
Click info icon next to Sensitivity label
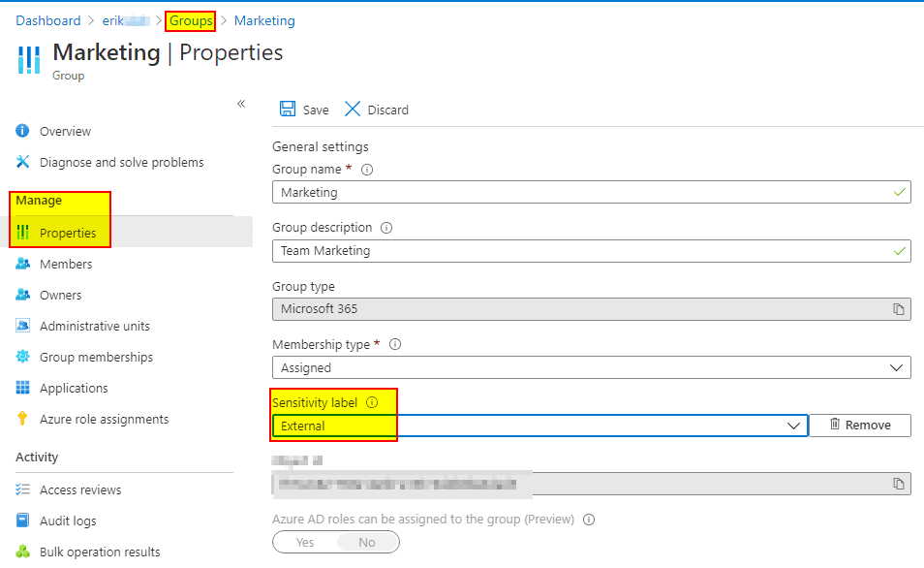(x=372, y=402)
